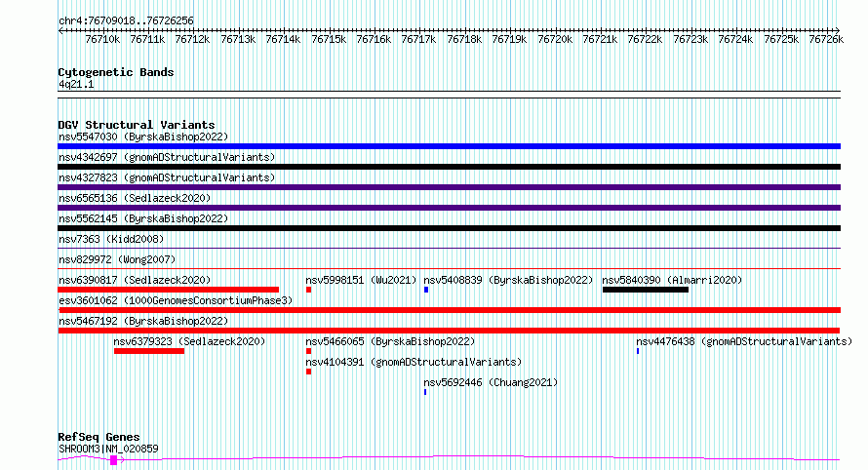Open esv3601062 (1000GenomesConsortiumPhase3) label
The image size is (868, 470).
176,300
